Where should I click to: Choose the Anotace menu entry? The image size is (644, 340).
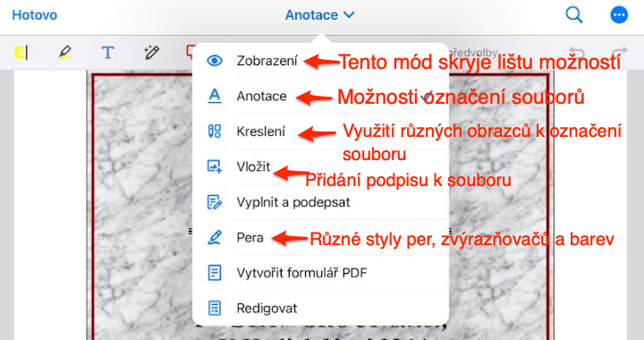click(320, 96)
